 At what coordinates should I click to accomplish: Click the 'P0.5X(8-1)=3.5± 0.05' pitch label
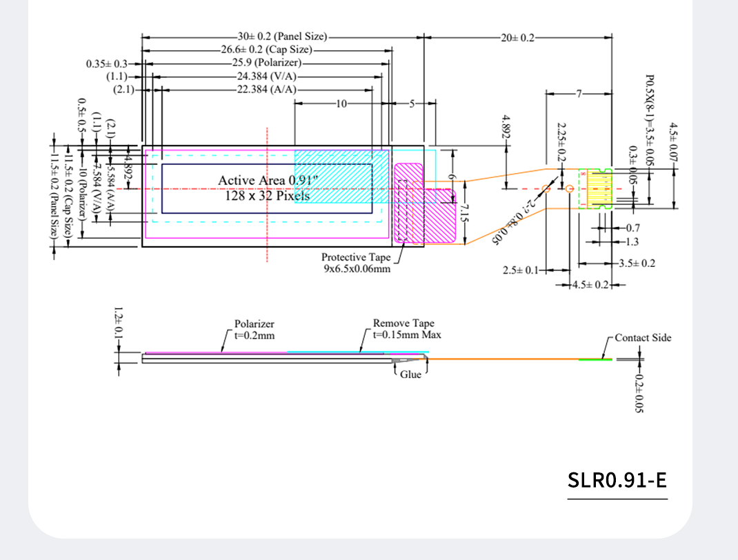pyautogui.click(x=650, y=120)
